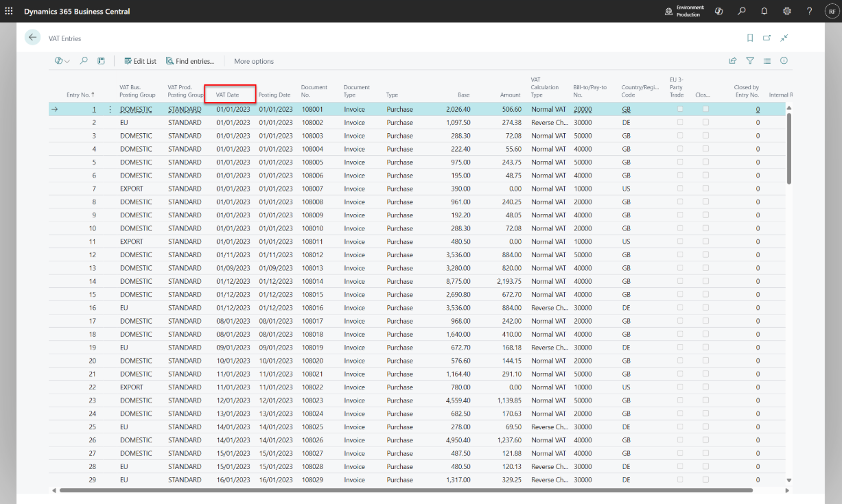Image resolution: width=842 pixels, height=504 pixels.
Task: Check EU 3-Party Trade box for entry 5
Action: tap(680, 163)
